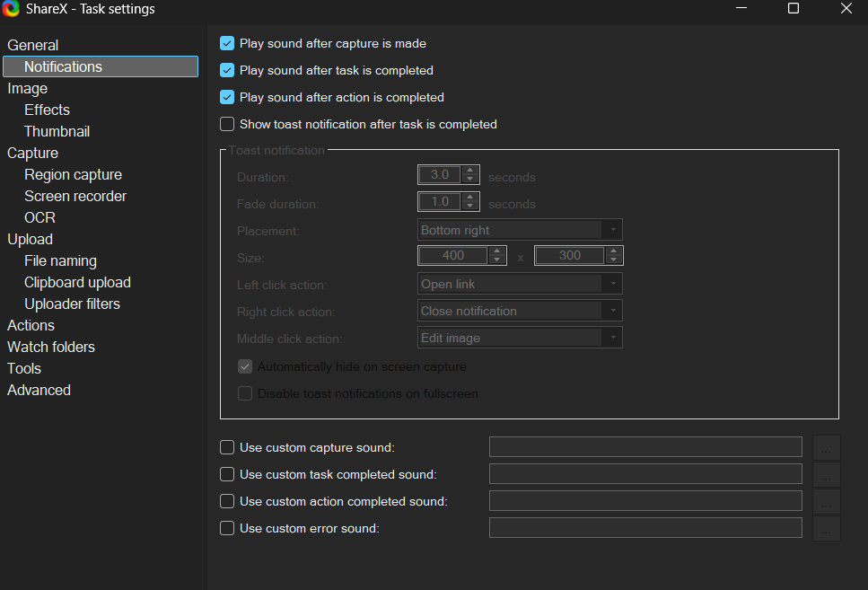Viewport: 868px width, 590px height.
Task: Go to the OCR settings page
Action: pos(39,217)
